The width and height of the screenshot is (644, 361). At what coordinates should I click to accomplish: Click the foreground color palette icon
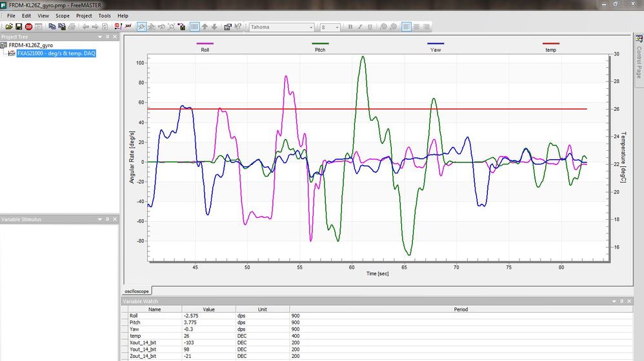pos(383,26)
